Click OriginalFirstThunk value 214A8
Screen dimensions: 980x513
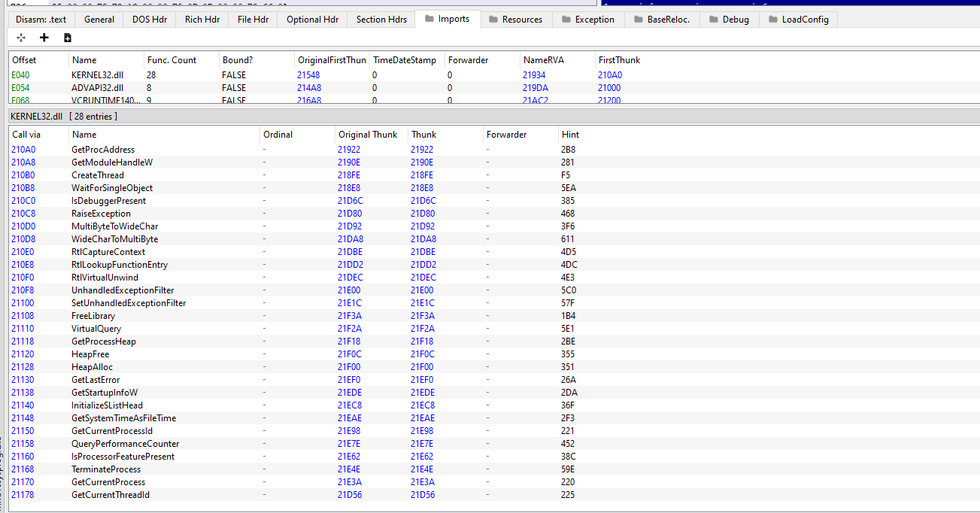[309, 88]
